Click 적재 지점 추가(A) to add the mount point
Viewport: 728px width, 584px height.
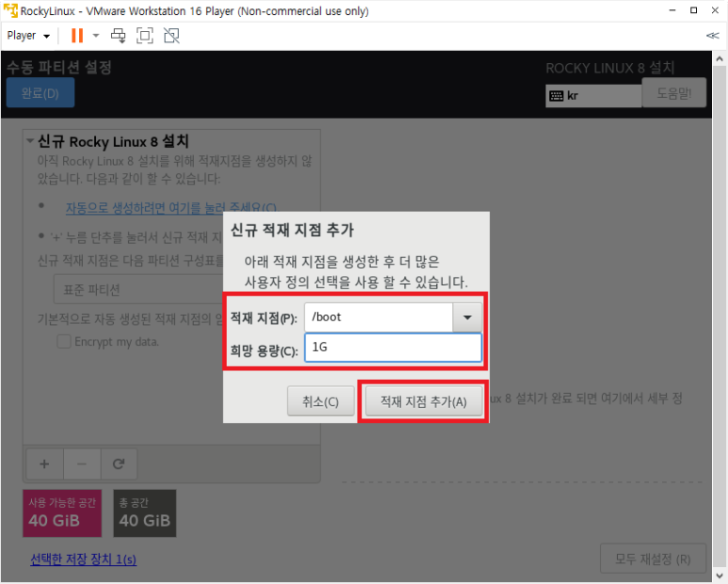[424, 401]
